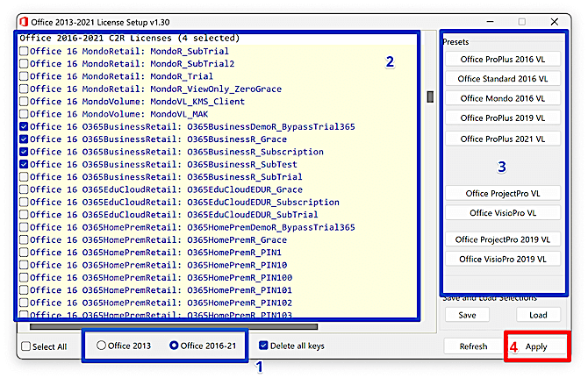Check O365HomePremDemoR_BypassTrial365 checkbox

point(24,227)
